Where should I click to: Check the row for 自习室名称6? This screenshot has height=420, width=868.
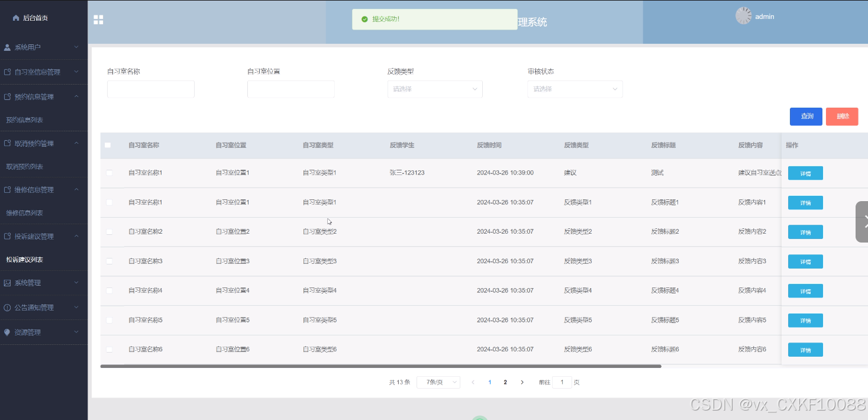point(109,350)
